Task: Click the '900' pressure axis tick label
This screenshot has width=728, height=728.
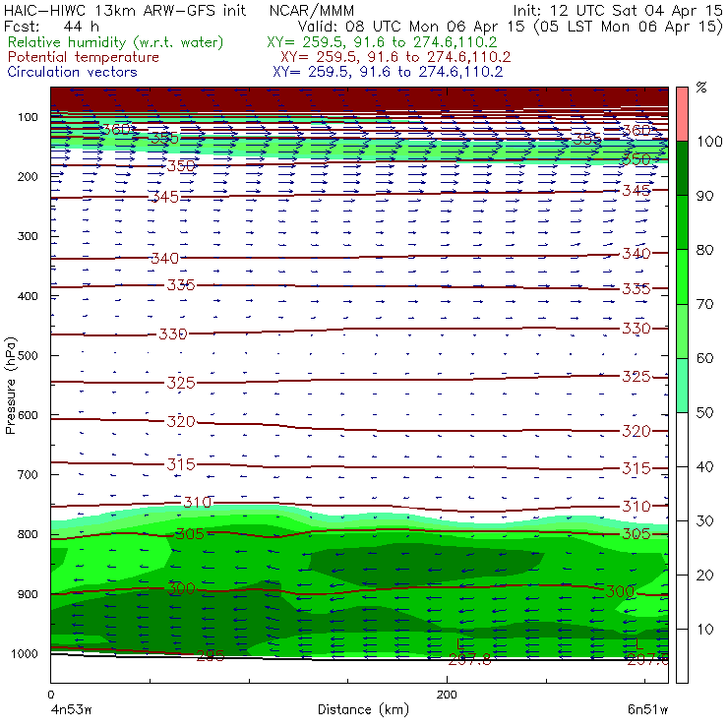Action: pos(28,594)
